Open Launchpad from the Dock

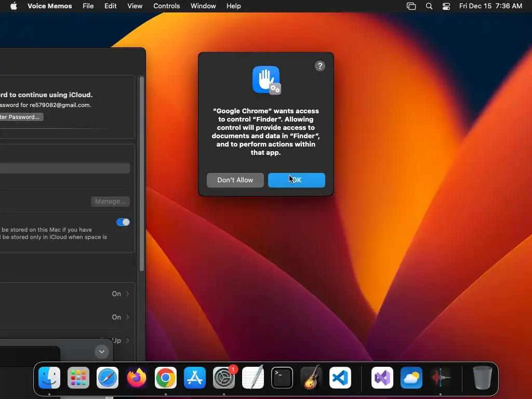tap(78, 378)
